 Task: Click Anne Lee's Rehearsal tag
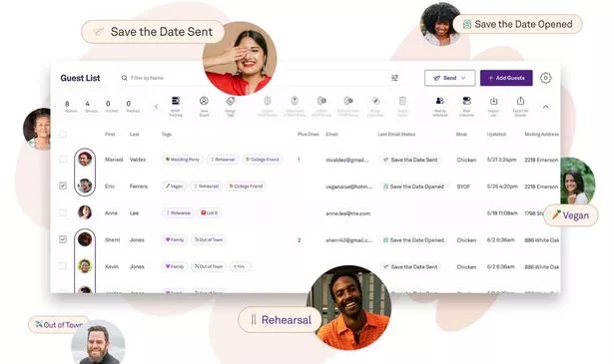178,212
